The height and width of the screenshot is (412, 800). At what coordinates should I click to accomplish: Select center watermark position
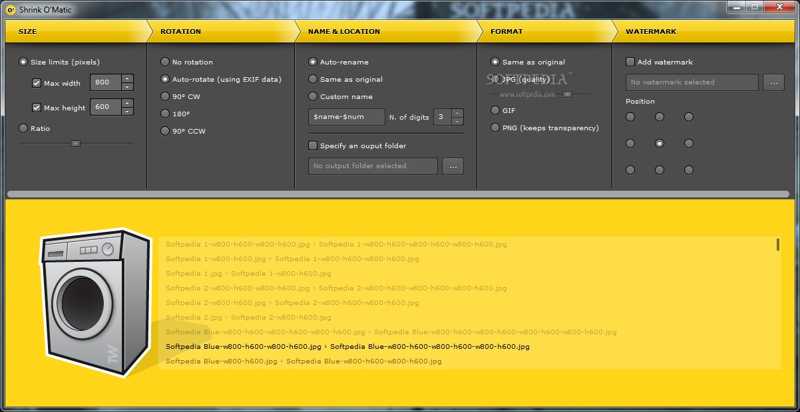(659, 144)
